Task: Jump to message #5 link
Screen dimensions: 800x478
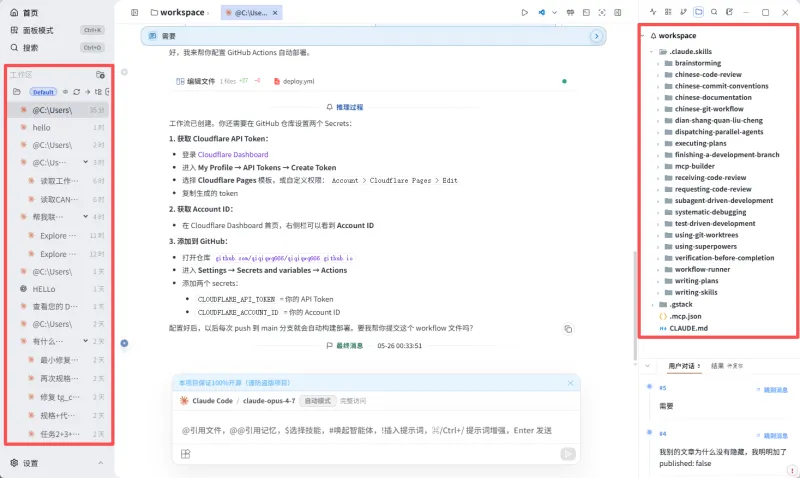Action: [x=771, y=390]
